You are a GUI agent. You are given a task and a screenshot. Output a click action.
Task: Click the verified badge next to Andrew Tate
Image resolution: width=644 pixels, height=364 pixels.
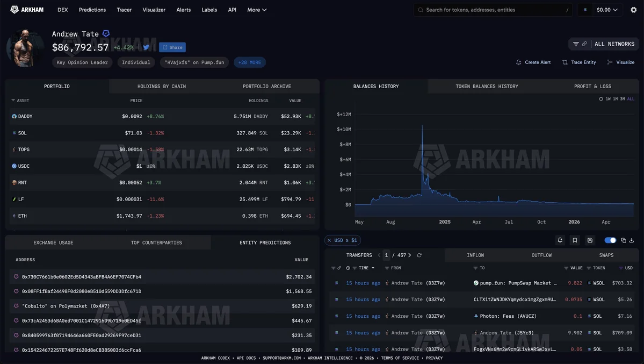tap(106, 33)
